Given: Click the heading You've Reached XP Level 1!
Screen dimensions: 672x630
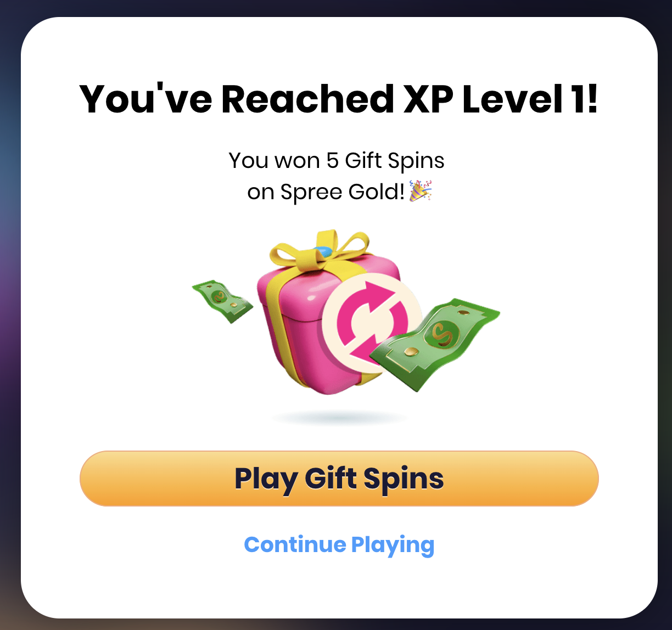Looking at the screenshot, I should click(x=339, y=99).
